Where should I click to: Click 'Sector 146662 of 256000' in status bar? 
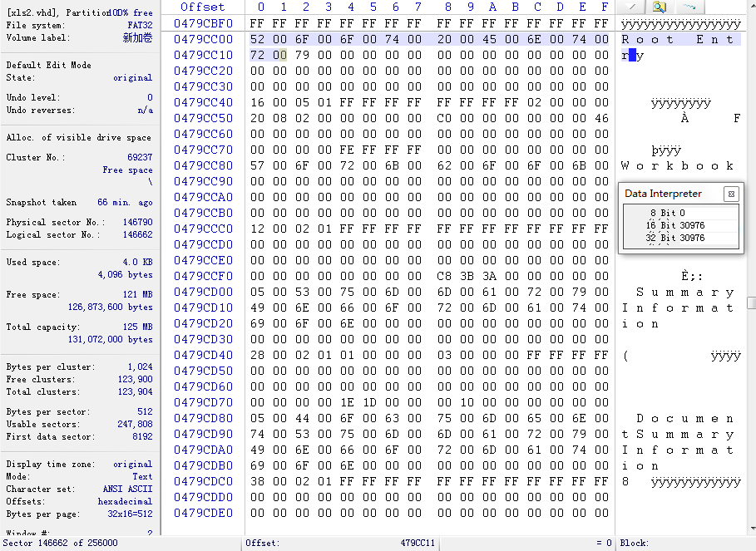(60, 544)
